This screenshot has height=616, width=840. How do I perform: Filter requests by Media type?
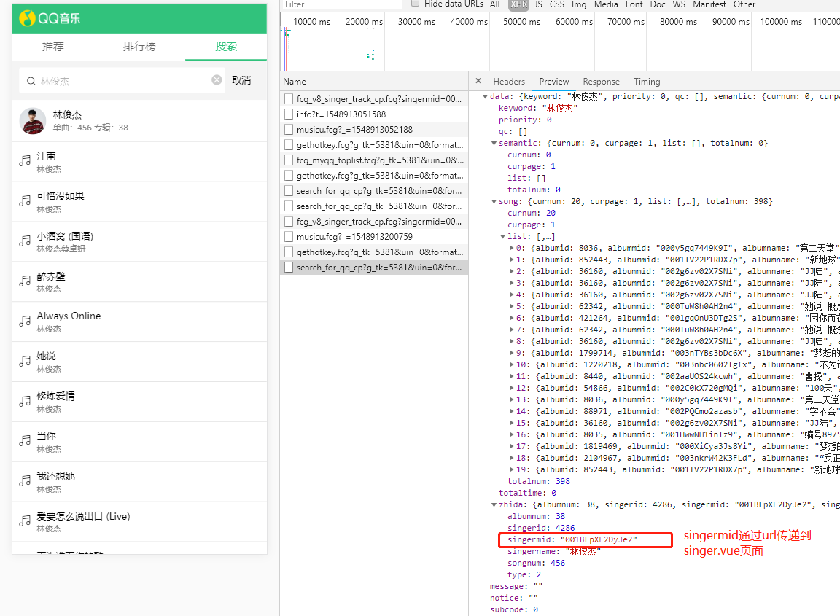tap(606, 4)
